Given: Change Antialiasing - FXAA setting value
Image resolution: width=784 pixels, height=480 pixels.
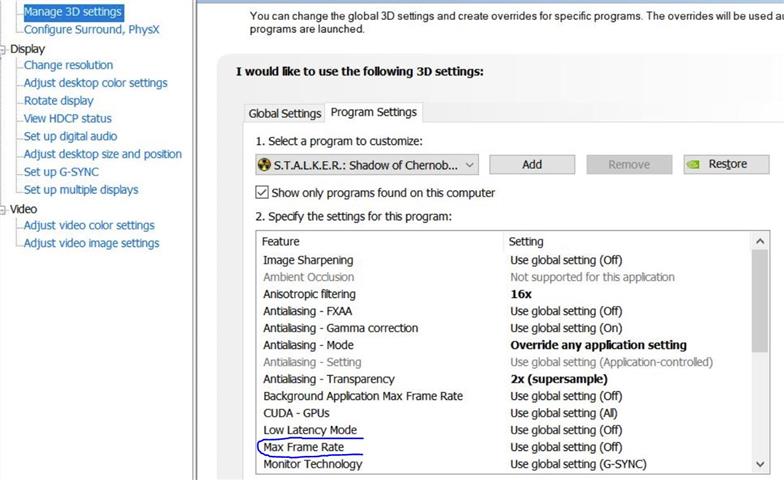Looking at the screenshot, I should pos(566,311).
